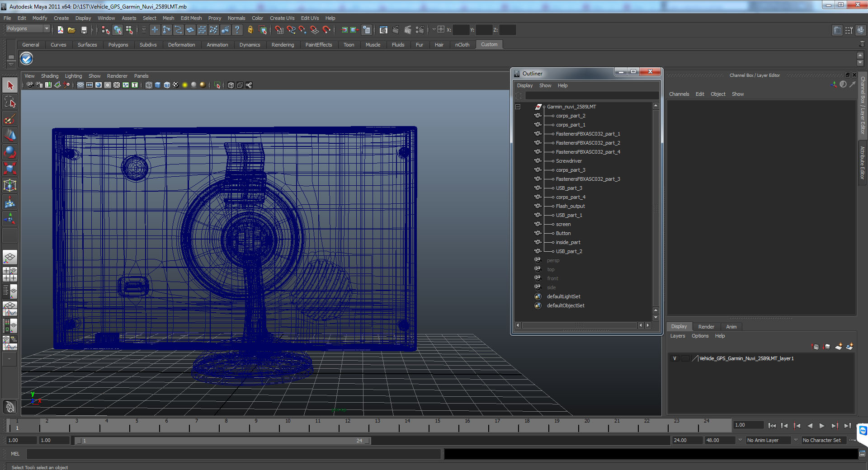Create a new empty display layer
This screenshot has width=868, height=470.
838,347
